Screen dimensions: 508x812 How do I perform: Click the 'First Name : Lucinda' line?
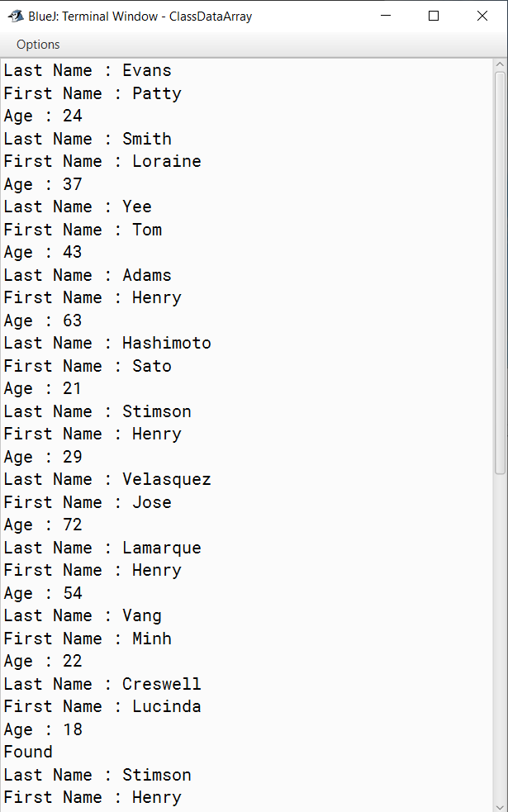[102, 707]
